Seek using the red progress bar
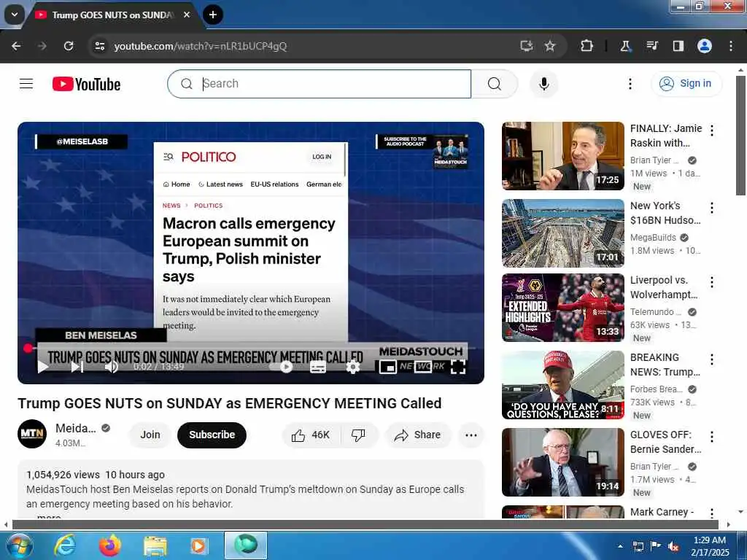The width and height of the screenshot is (747, 560). click(251, 349)
